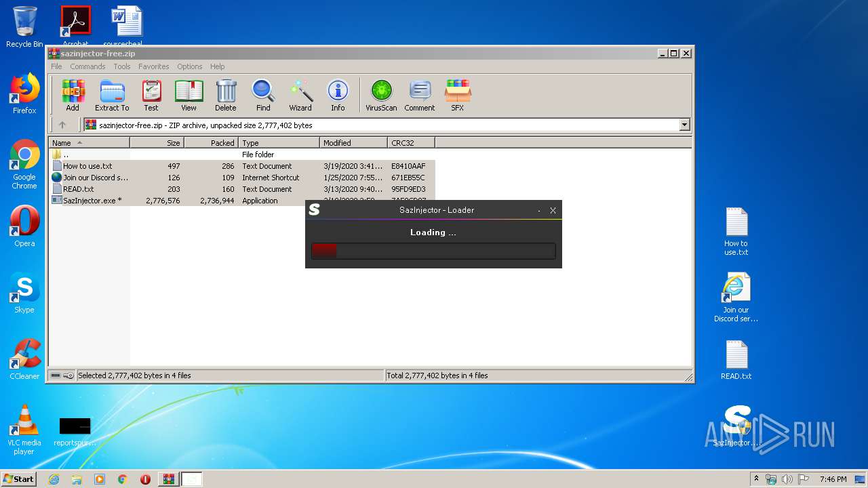Screen dimensions: 868x488
Task: Launch the Wizard wand tool
Action: [x=300, y=95]
